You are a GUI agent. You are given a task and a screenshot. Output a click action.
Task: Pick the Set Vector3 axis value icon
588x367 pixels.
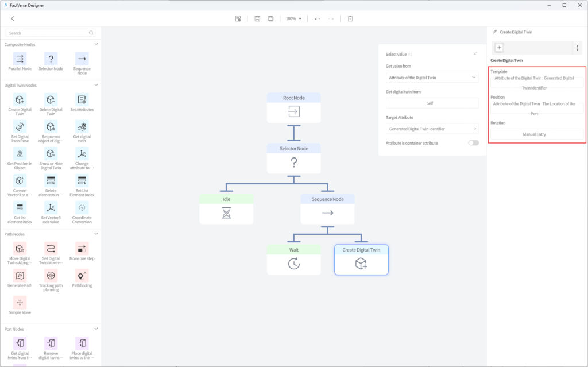pyautogui.click(x=51, y=208)
